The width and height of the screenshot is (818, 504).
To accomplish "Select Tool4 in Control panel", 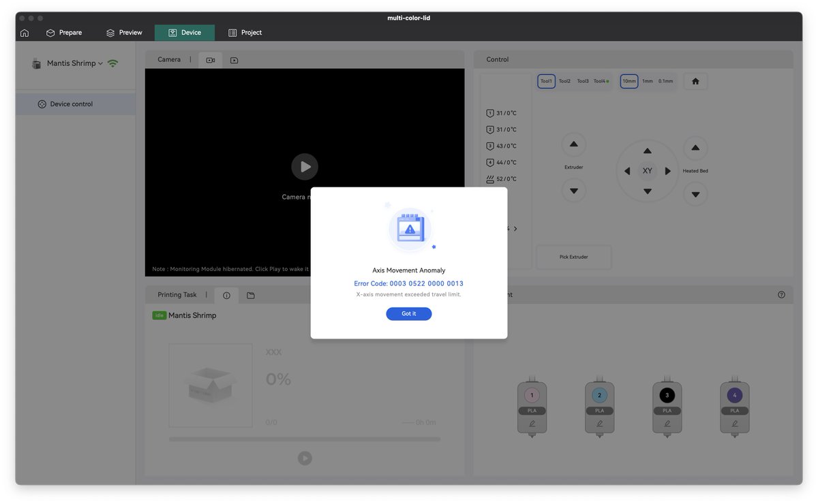I will point(601,81).
